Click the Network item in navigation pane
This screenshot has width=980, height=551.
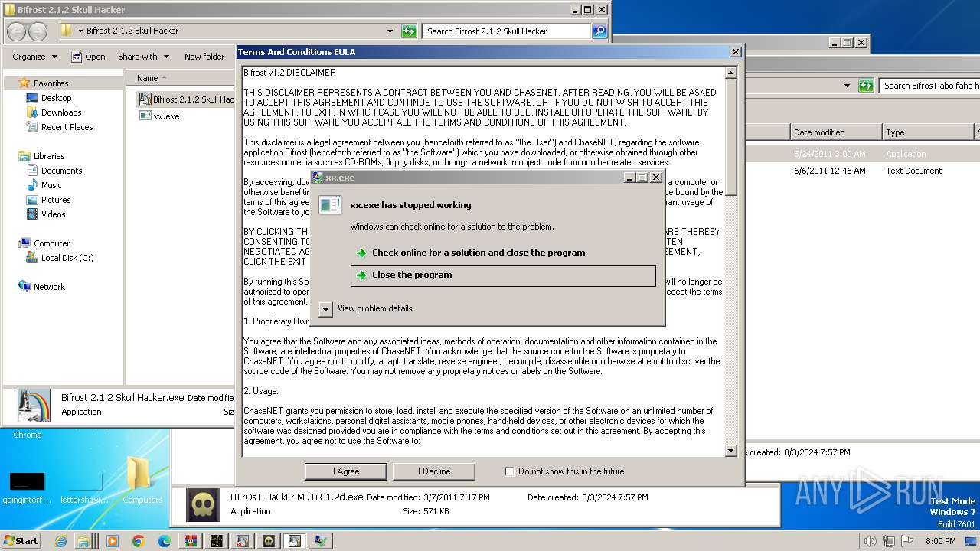click(49, 287)
